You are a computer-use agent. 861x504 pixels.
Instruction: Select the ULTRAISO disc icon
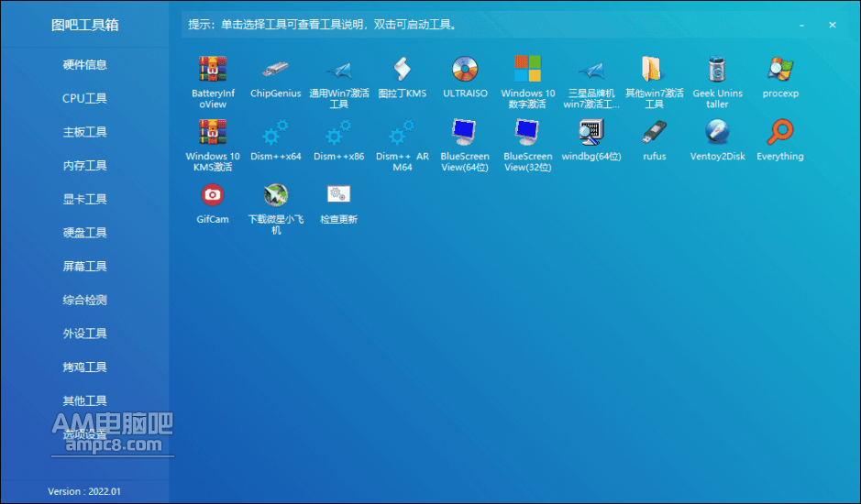click(x=465, y=69)
